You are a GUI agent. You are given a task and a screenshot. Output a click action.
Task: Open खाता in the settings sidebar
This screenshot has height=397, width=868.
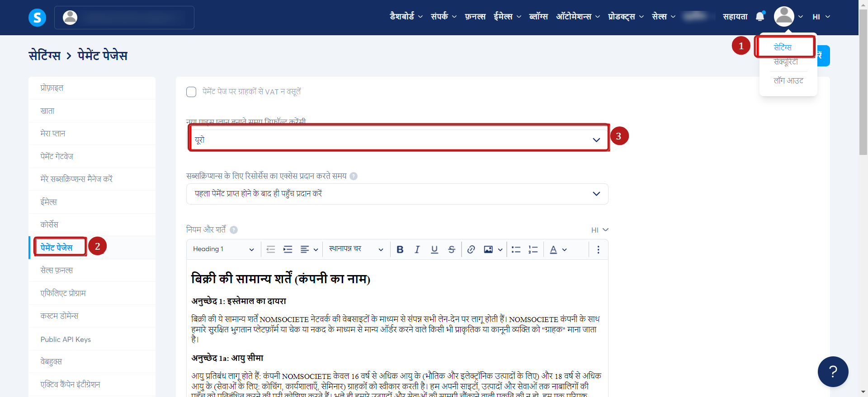pos(92,111)
